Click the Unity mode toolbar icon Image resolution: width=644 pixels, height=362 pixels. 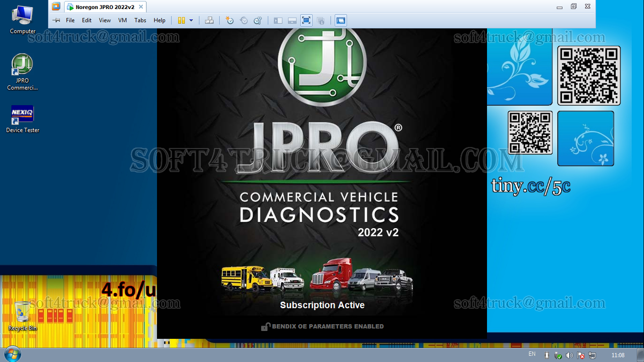pos(320,20)
